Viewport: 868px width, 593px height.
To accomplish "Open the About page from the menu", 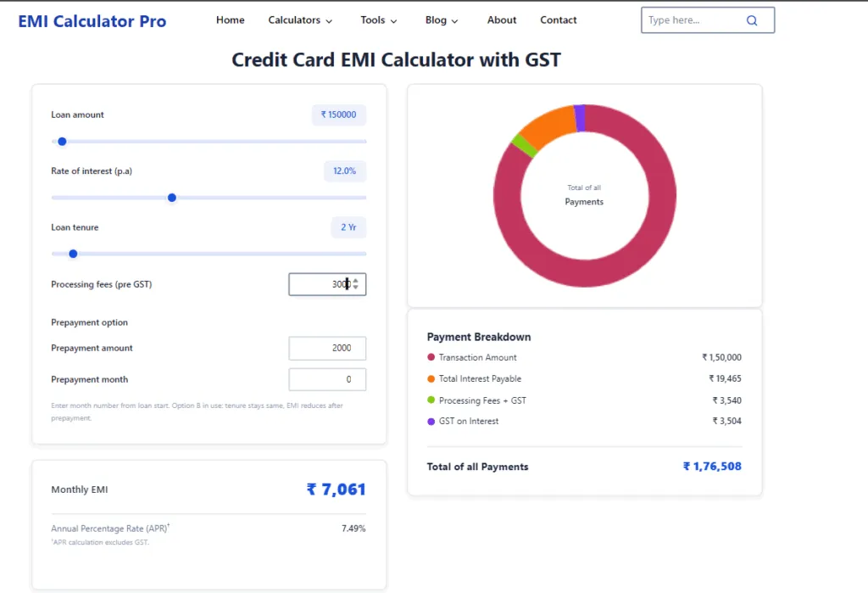I will [501, 20].
